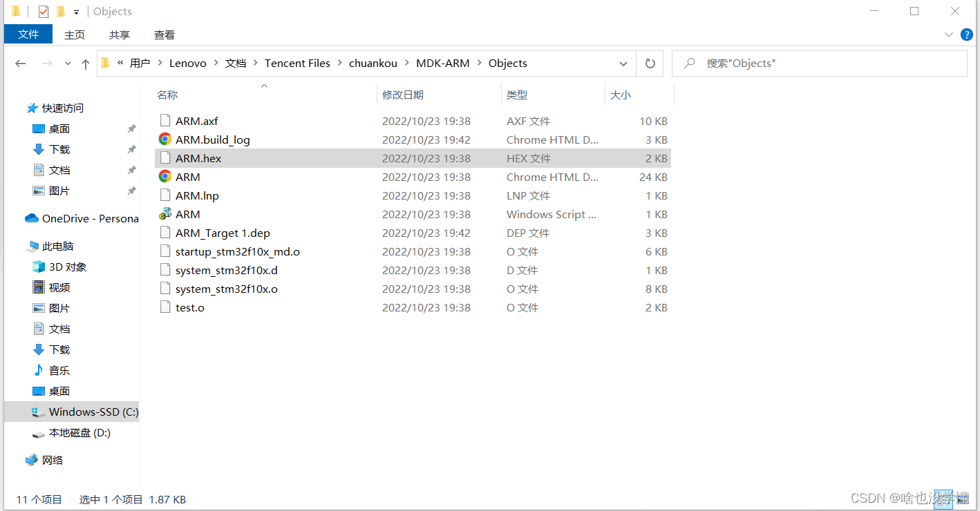This screenshot has height=511, width=980.
Task: Click the search box for Objects
Action: click(x=820, y=64)
